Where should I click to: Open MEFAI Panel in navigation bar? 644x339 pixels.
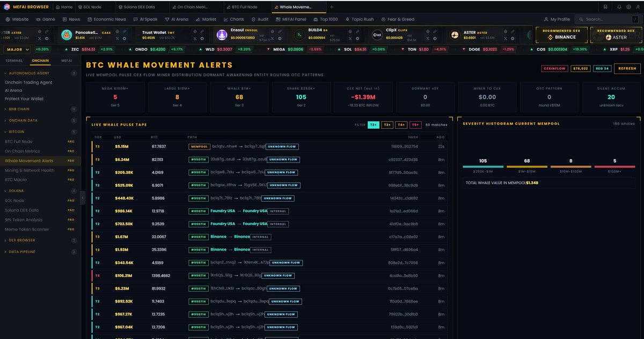click(291, 19)
